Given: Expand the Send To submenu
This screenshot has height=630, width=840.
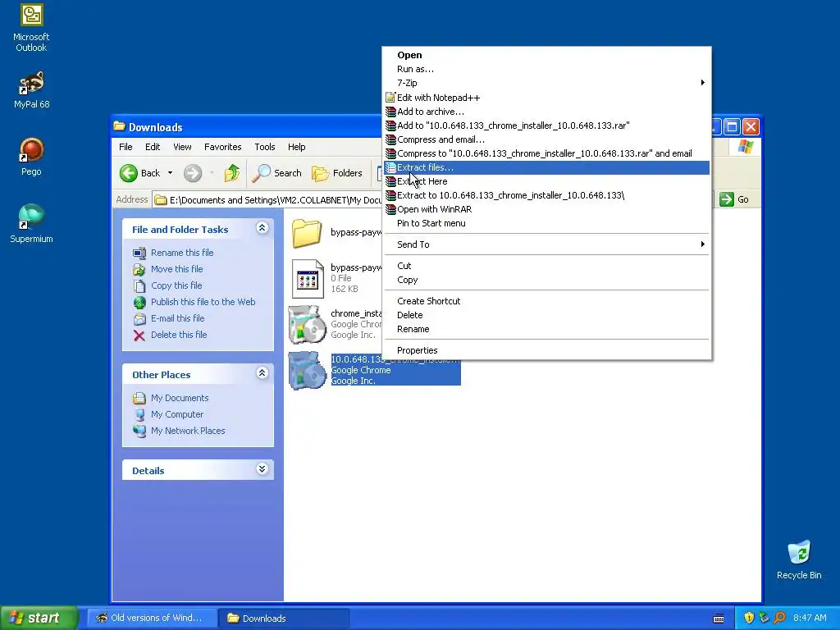Looking at the screenshot, I should click(x=547, y=244).
